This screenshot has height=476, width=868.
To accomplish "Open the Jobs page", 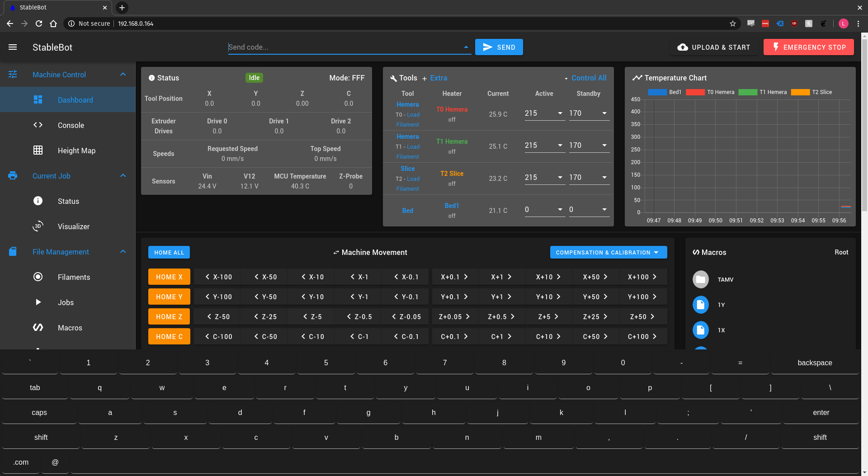I will point(68,302).
